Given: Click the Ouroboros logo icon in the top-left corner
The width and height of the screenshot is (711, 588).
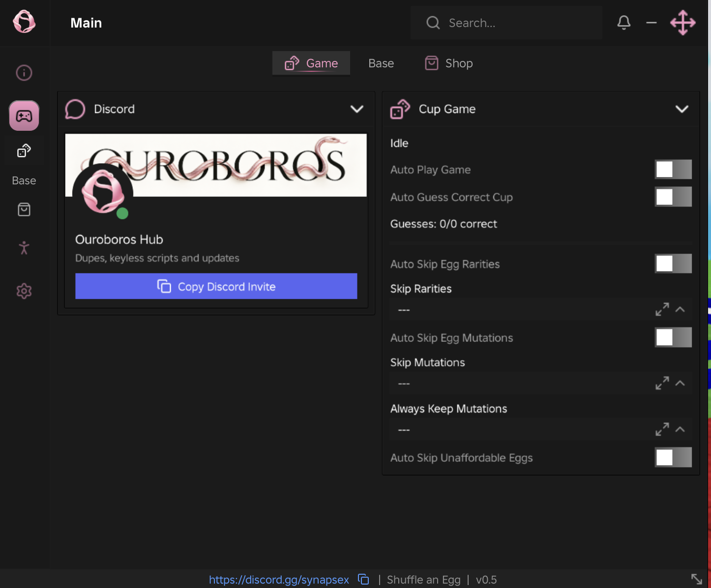Looking at the screenshot, I should 24,22.
